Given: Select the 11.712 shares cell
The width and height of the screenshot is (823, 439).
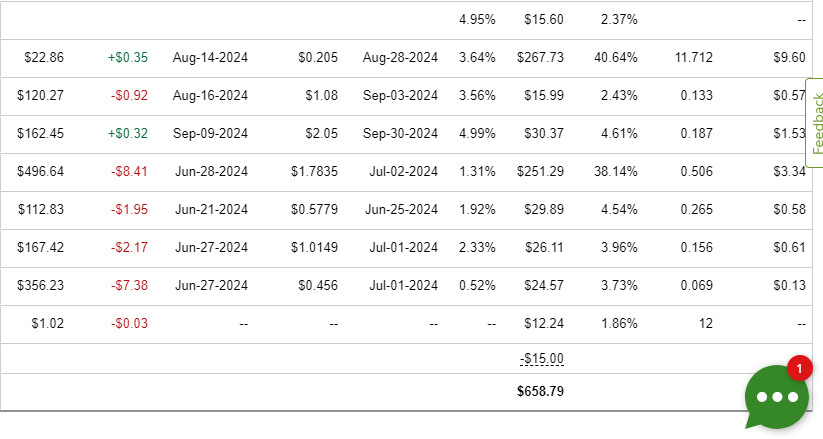Looking at the screenshot, I should pyautogui.click(x=694, y=57).
